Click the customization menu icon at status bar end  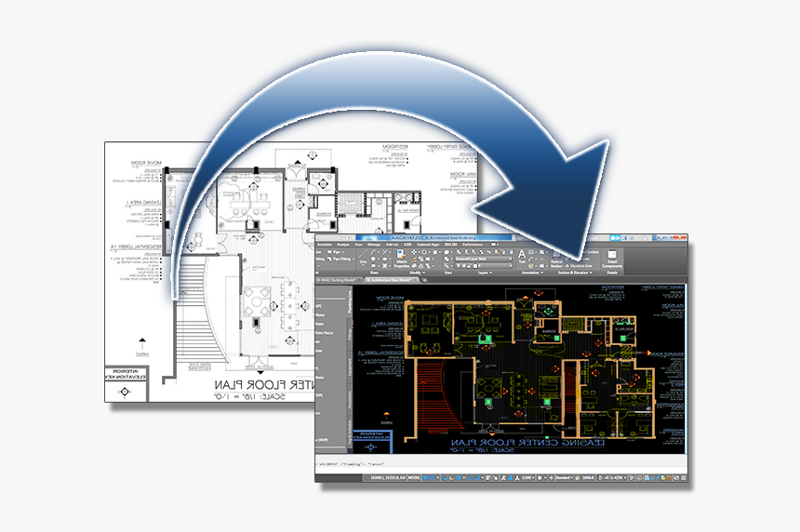684,478
